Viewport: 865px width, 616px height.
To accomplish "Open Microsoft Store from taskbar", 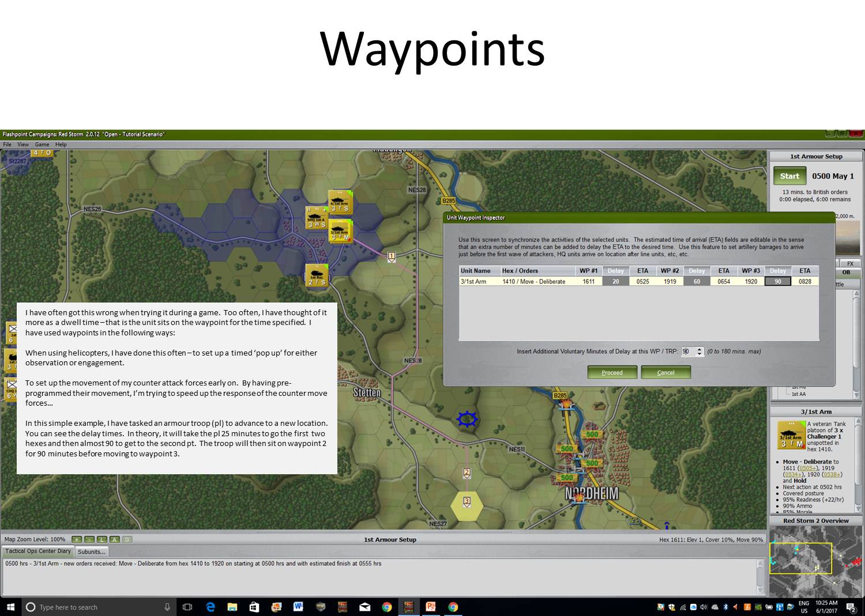I will point(254,607).
